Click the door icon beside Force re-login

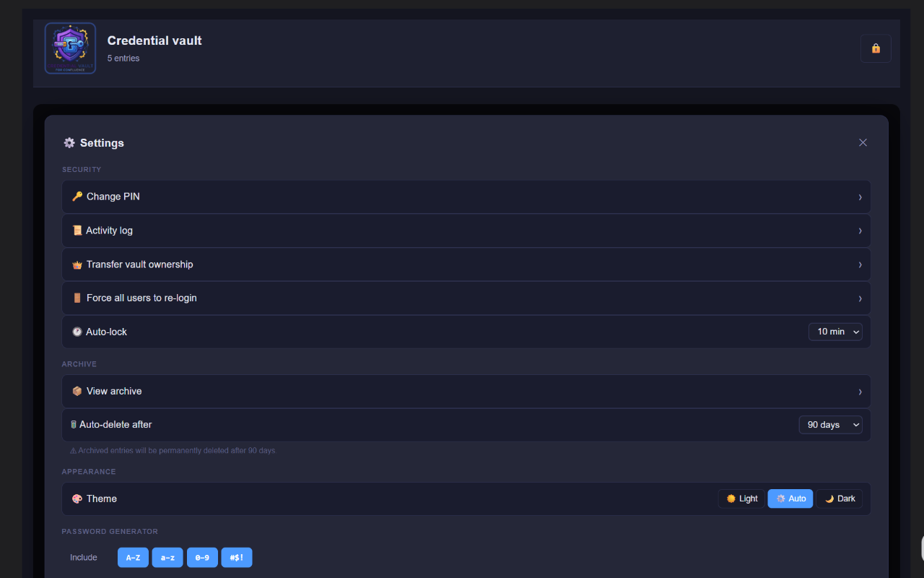coord(77,298)
